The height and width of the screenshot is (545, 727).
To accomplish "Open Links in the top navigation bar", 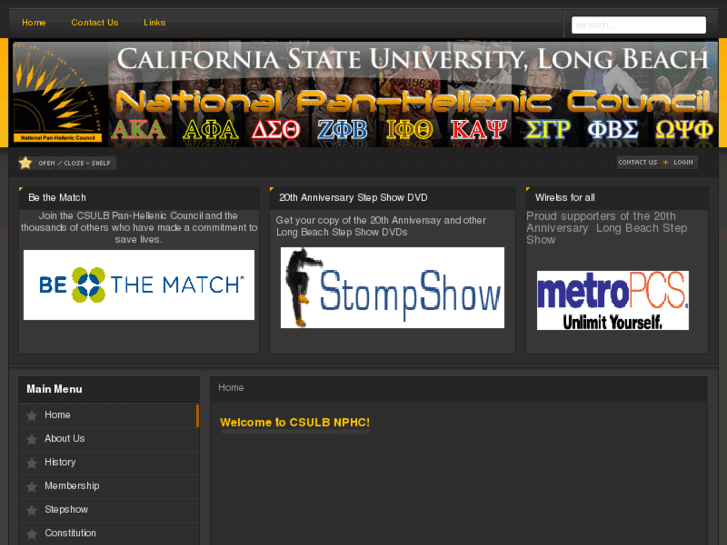I will (154, 22).
